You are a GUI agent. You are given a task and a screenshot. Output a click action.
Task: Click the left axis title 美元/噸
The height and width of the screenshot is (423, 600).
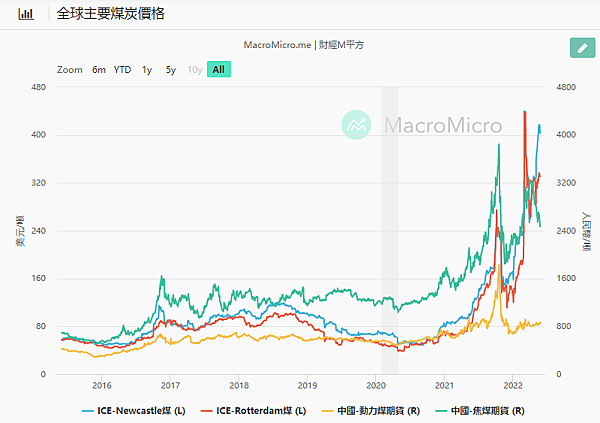[x=20, y=231]
